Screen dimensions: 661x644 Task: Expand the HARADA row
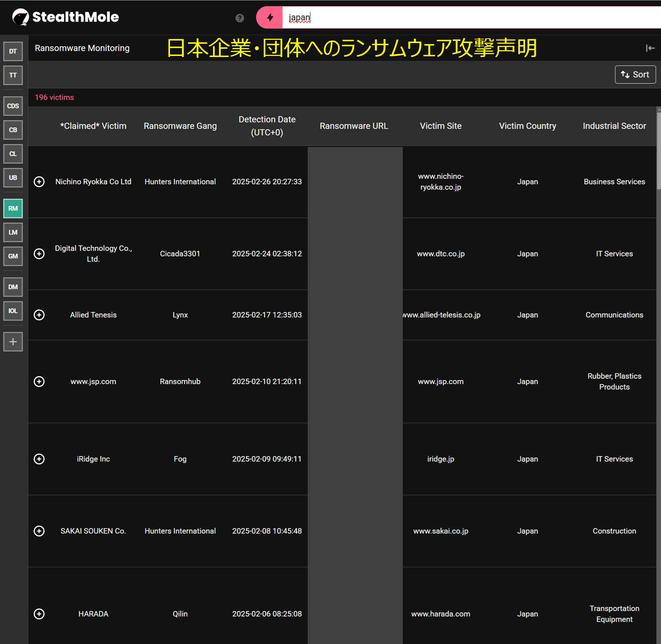point(39,614)
